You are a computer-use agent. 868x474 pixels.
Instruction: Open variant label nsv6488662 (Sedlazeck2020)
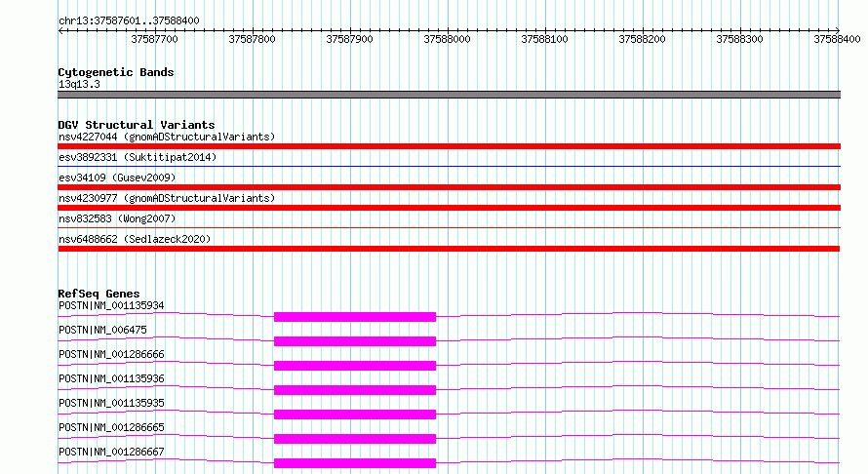tap(135, 239)
